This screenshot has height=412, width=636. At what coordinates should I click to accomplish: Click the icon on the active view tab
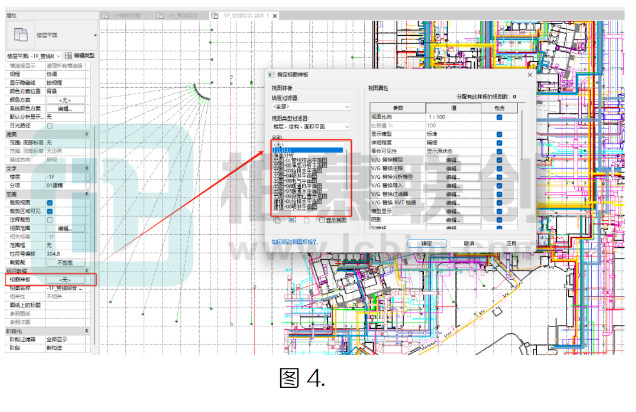pos(215,15)
